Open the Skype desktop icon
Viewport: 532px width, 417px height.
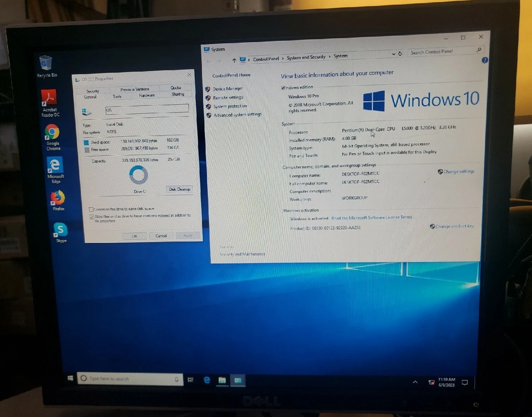pyautogui.click(x=61, y=232)
